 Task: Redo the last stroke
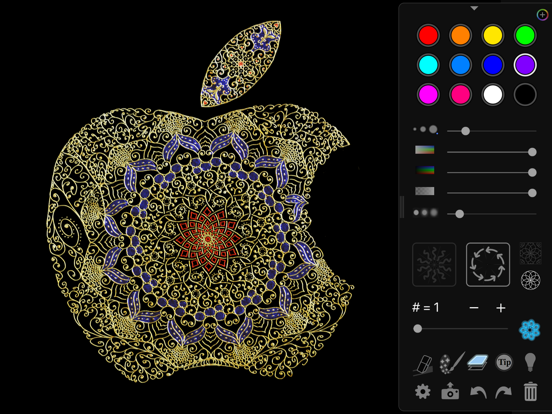503,392
